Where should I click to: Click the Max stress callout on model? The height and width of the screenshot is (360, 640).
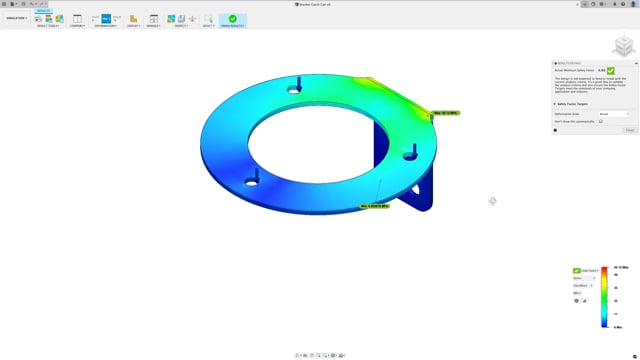pos(446,113)
